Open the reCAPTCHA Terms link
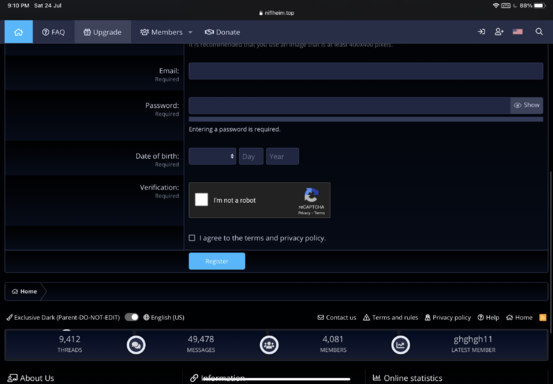Viewport: 553px width, 384px height. (320, 213)
